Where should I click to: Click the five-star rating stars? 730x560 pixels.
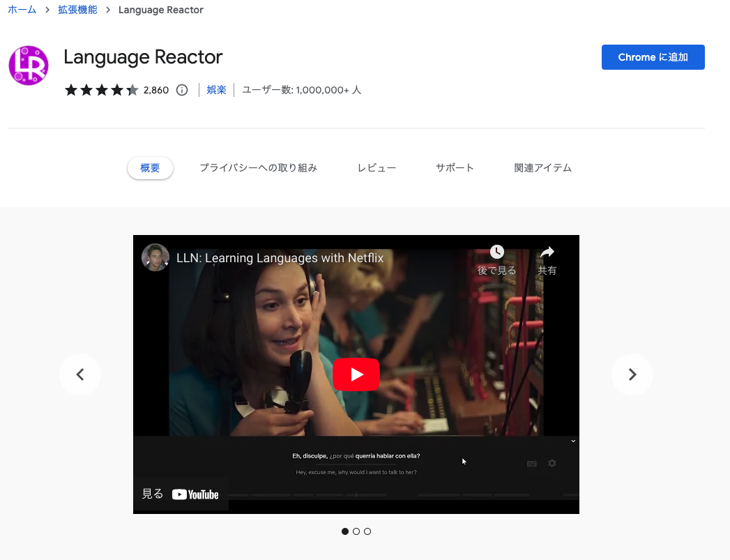102,90
